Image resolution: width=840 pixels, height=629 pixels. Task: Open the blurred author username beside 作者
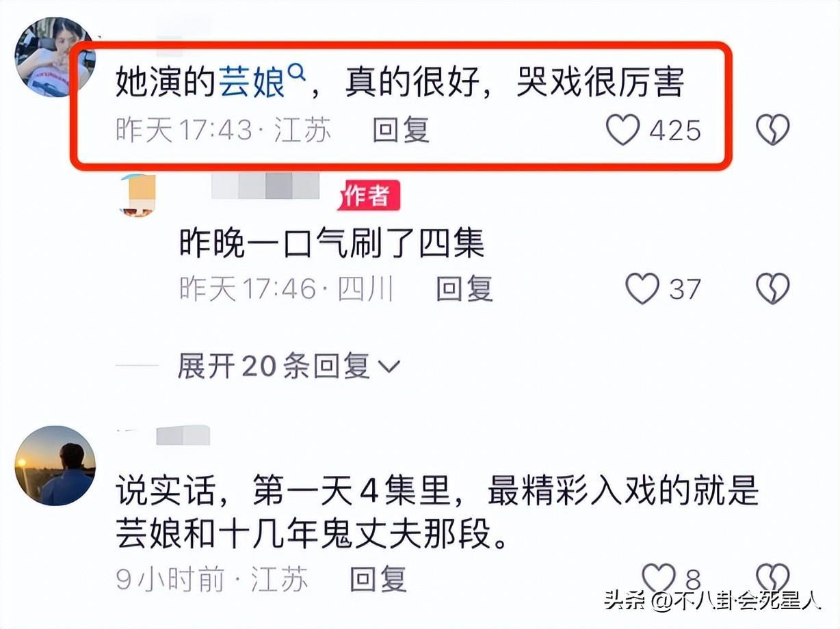[x=265, y=186]
